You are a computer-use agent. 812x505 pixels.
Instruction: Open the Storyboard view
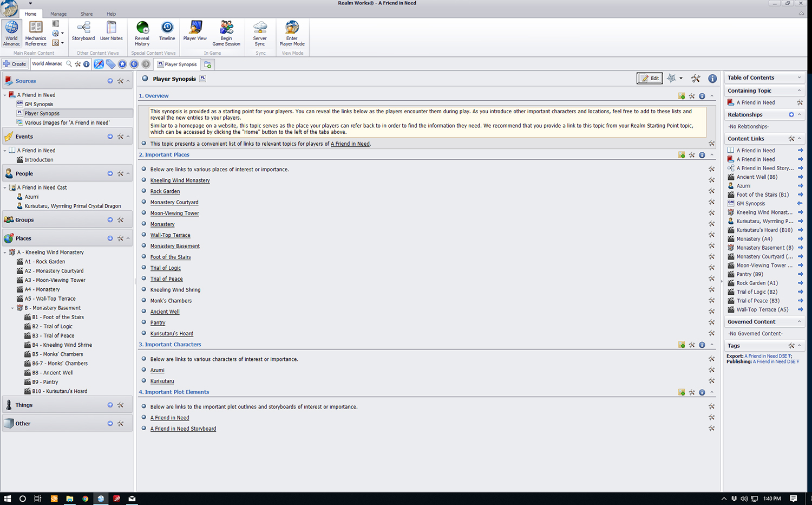pyautogui.click(x=83, y=31)
